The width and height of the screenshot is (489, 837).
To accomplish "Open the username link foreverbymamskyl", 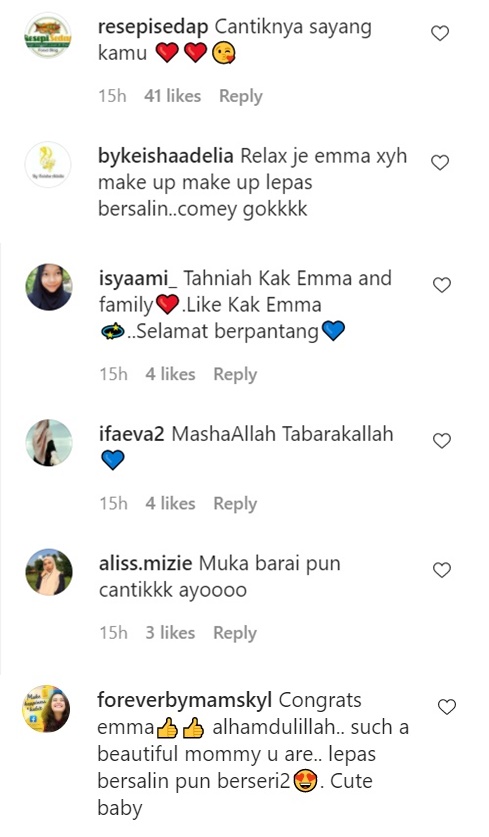I will [x=185, y=700].
